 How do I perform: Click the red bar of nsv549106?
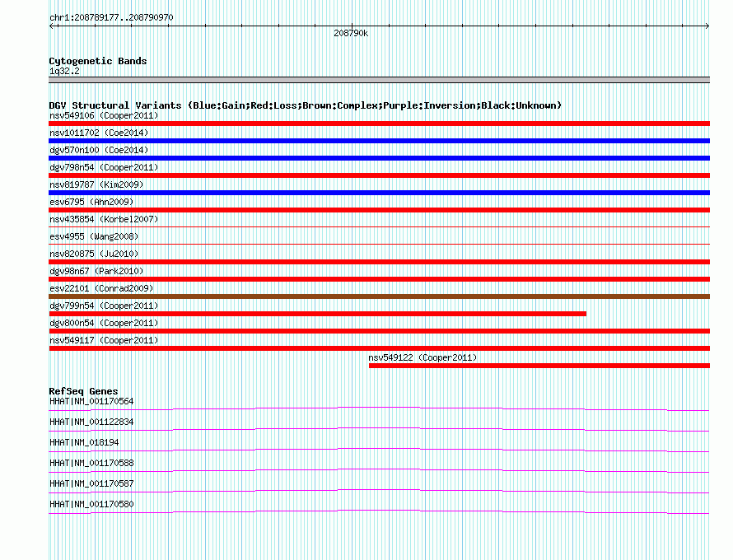point(379,124)
